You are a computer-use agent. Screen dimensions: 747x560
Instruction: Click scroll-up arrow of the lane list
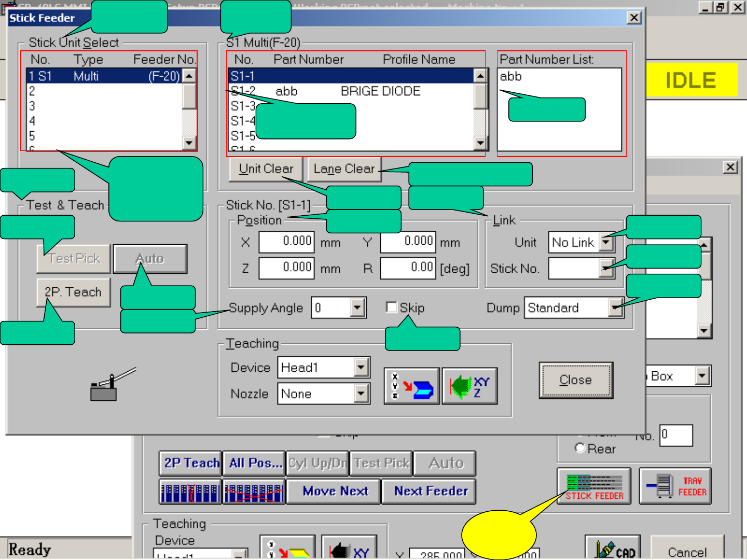[x=480, y=76]
